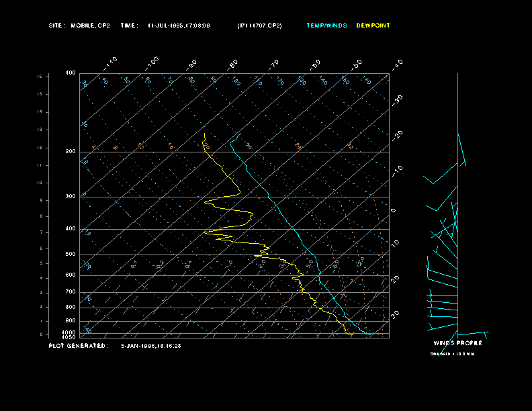Click the 10 temperature label on right edge
This screenshot has width=532, height=411.
[395, 243]
